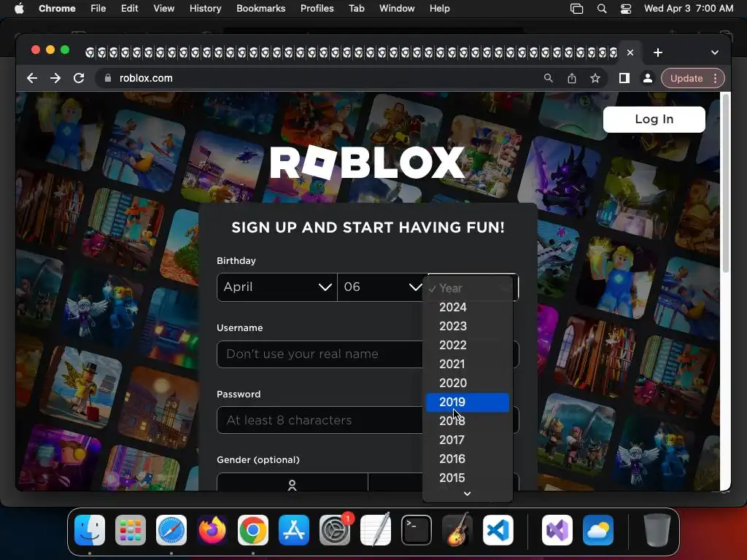Viewport: 747px width, 560px height.
Task: Click the search magnifier in the address bar
Action: pyautogui.click(x=549, y=78)
